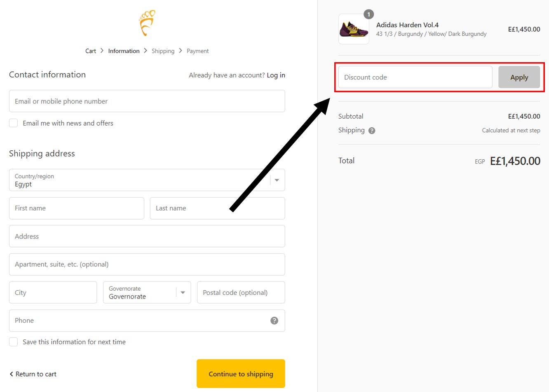Click the Discount code input field
Screen dimensions: 549x392
(x=415, y=77)
